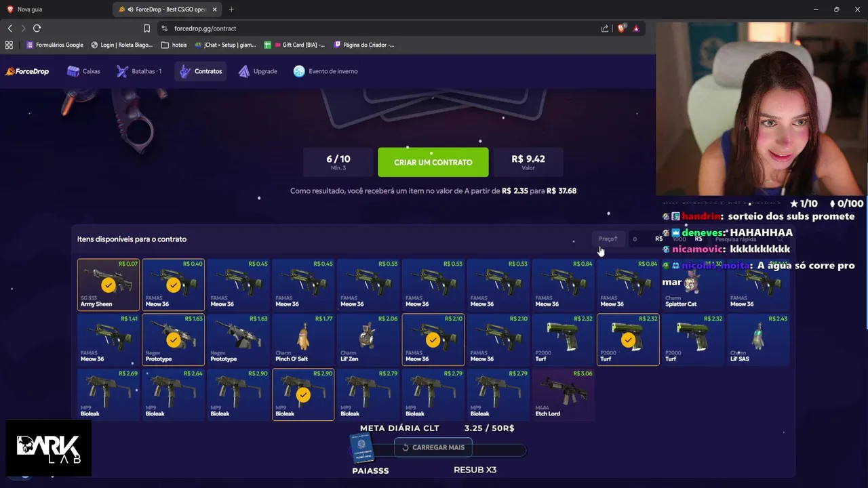Select the Splatter Cat charm
This screenshot has width=868, height=488.
pyautogui.click(x=693, y=284)
